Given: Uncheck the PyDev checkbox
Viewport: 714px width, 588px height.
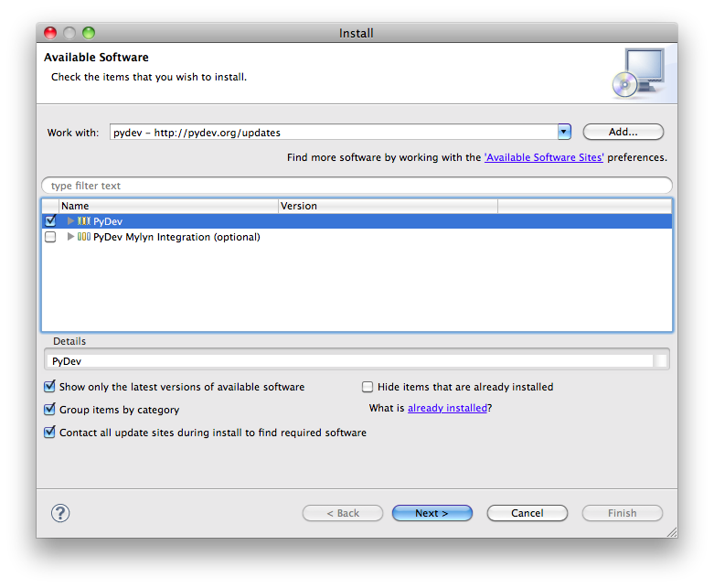Looking at the screenshot, I should [50, 221].
